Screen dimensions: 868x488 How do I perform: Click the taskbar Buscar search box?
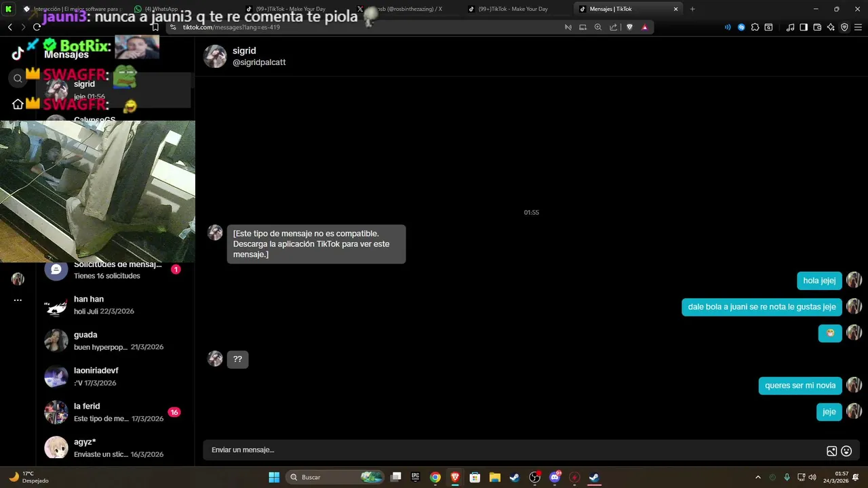[x=335, y=477]
